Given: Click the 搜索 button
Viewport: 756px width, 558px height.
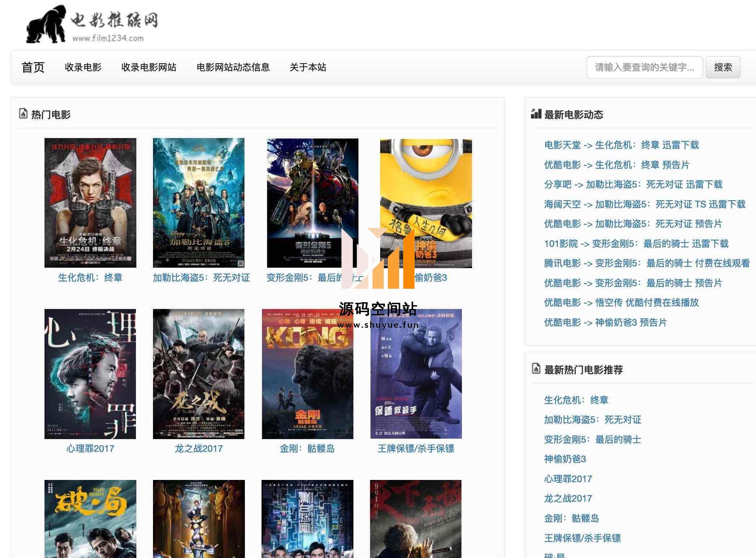Looking at the screenshot, I should pos(723,67).
